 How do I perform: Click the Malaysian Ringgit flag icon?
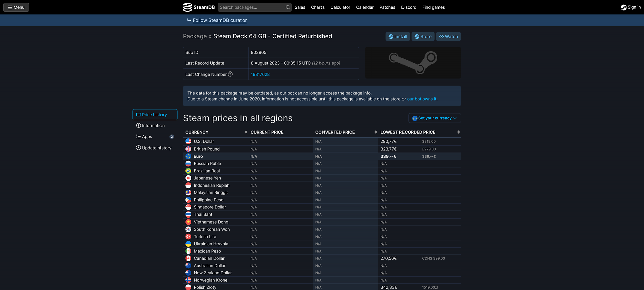point(188,193)
